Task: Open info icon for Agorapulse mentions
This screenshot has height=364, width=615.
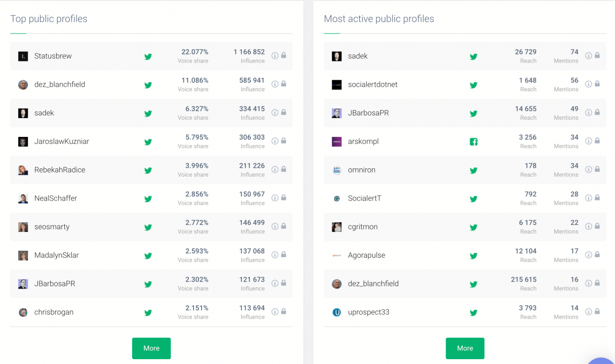Action: 589,255
